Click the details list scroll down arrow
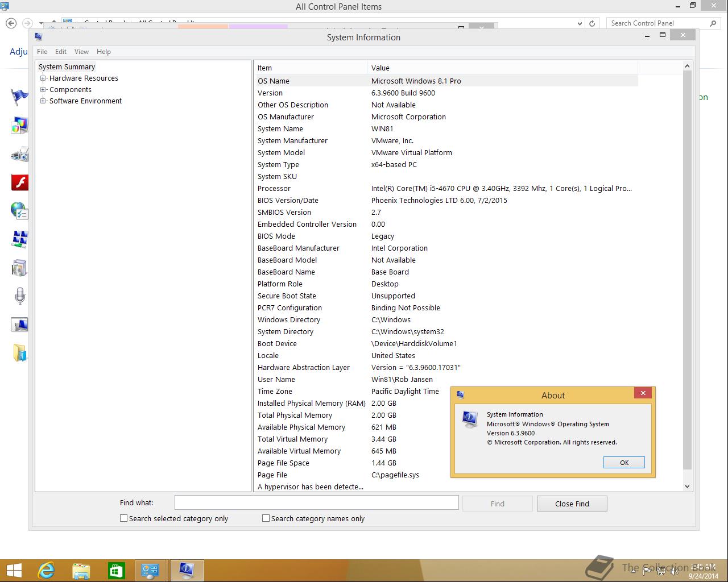Viewport: 728px width, 582px height. [x=687, y=486]
